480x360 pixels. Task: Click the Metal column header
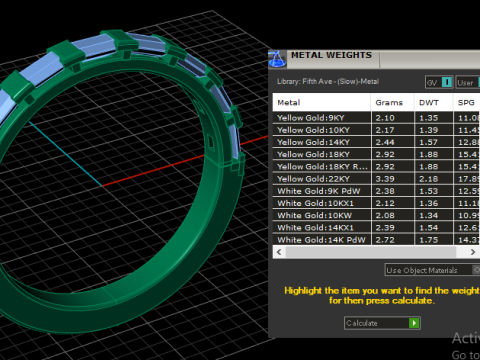[x=321, y=102]
